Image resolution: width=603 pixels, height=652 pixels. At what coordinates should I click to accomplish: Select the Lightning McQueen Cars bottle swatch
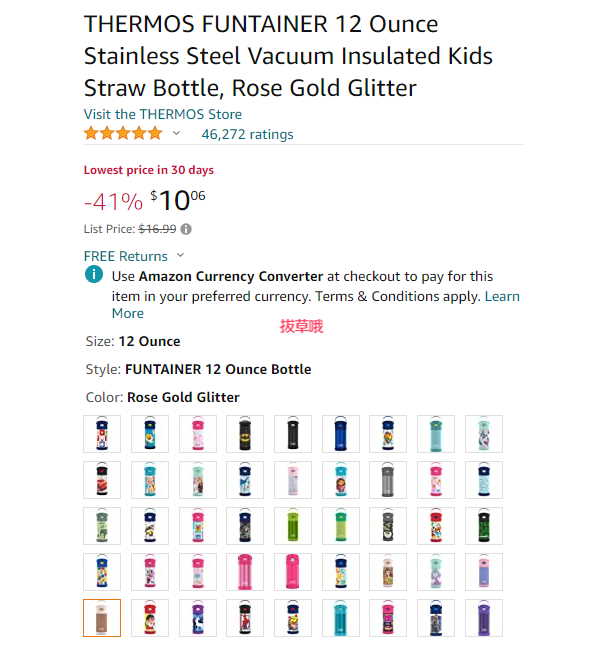[x=102, y=480]
